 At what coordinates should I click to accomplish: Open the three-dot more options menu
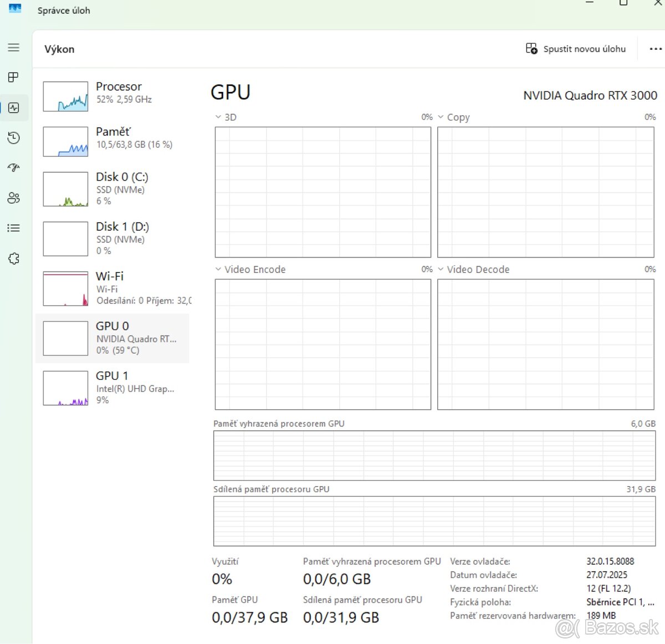click(x=655, y=49)
